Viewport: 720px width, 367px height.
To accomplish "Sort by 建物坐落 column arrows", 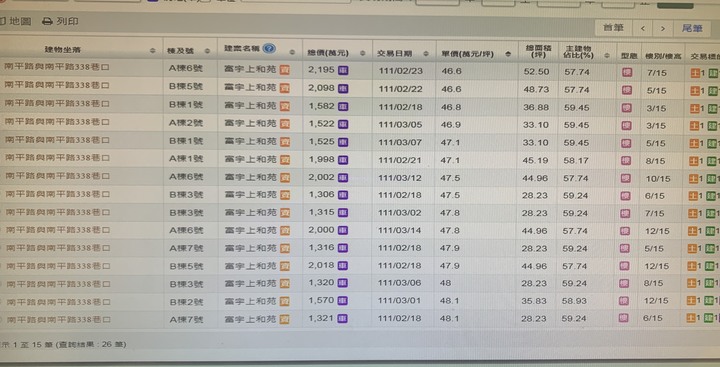I will 152,51.
